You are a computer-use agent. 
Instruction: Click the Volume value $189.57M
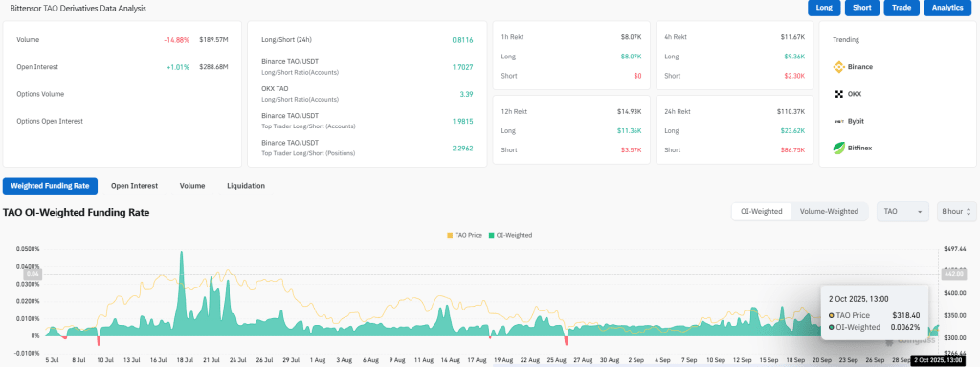[x=213, y=40]
